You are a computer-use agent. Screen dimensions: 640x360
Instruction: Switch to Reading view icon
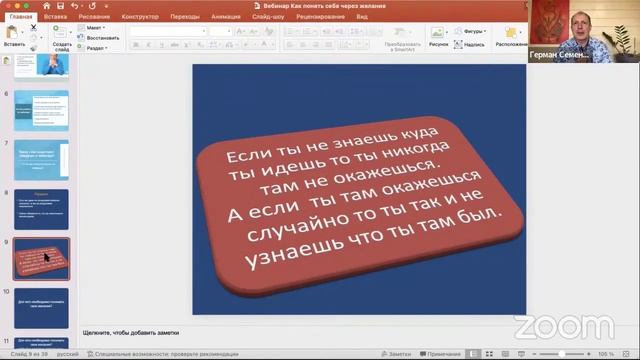tap(505, 354)
